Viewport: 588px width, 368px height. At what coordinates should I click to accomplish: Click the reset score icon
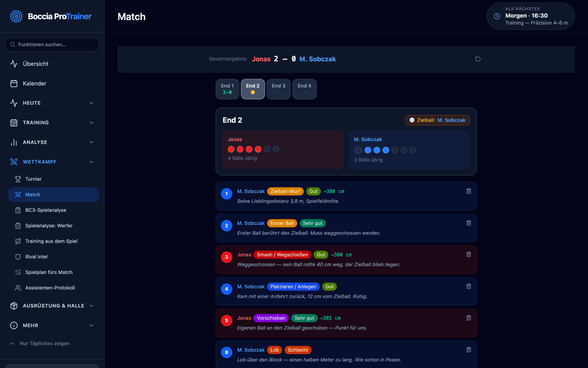(478, 59)
